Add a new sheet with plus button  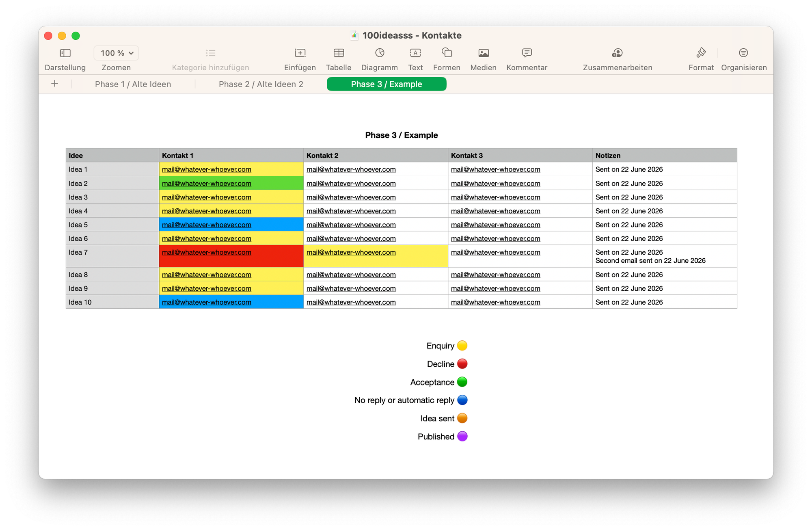pyautogui.click(x=55, y=84)
